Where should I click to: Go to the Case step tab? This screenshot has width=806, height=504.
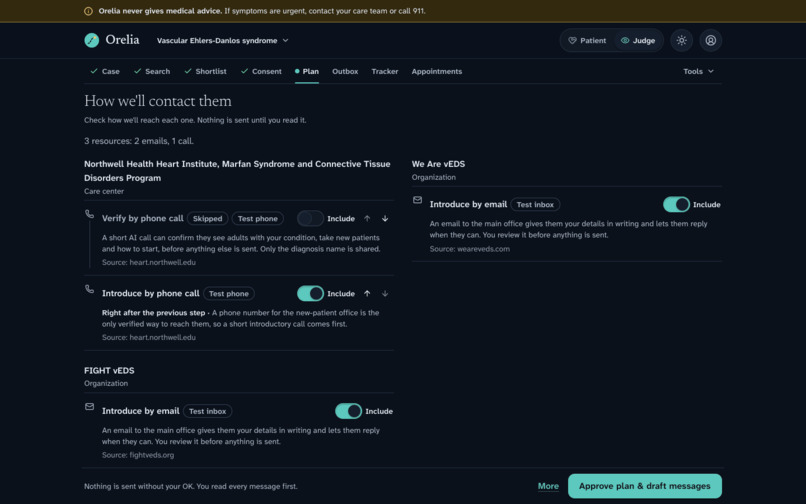(105, 71)
